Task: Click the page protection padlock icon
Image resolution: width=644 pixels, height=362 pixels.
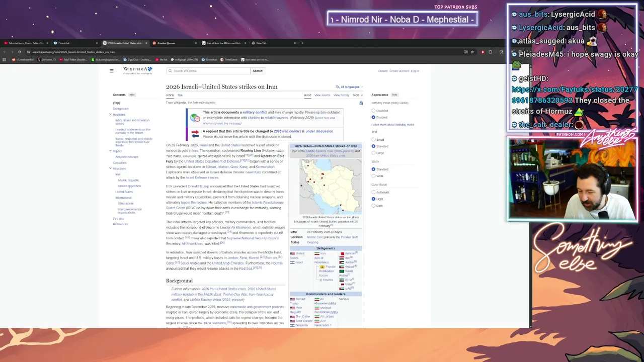Action: coord(361,103)
